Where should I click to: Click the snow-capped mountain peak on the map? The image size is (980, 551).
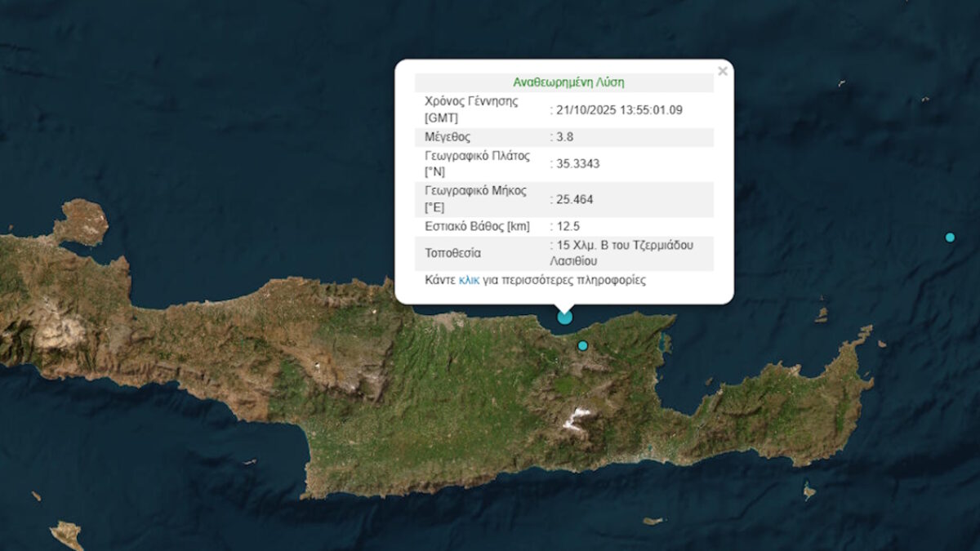click(577, 418)
